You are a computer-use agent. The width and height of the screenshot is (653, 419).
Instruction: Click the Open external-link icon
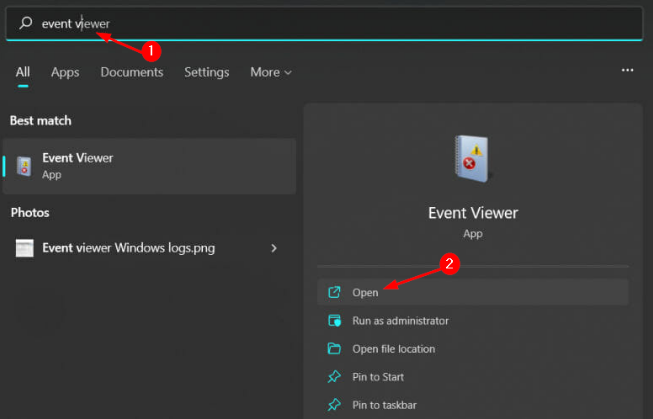pyautogui.click(x=334, y=292)
